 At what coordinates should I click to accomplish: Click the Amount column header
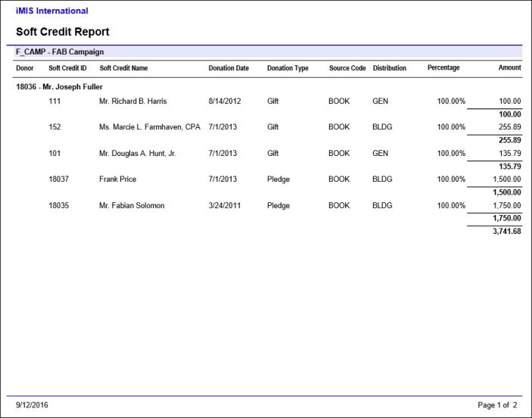point(509,67)
